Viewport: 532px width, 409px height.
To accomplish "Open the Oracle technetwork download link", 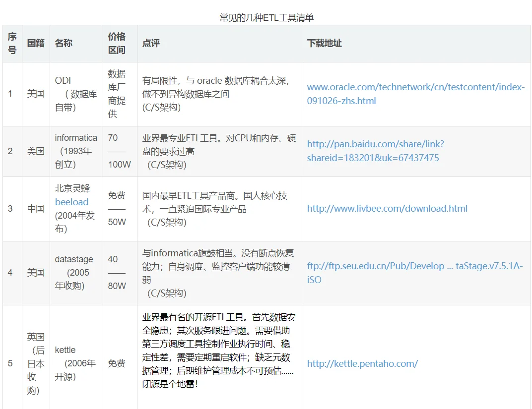I will point(416,94).
